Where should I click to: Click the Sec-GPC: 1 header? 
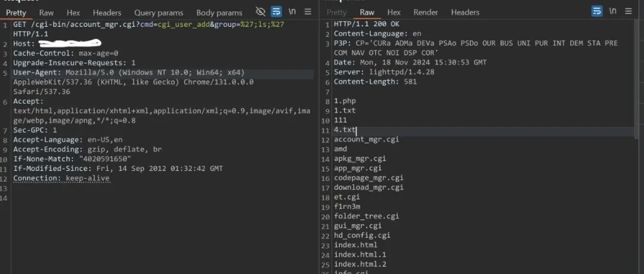click(x=35, y=130)
